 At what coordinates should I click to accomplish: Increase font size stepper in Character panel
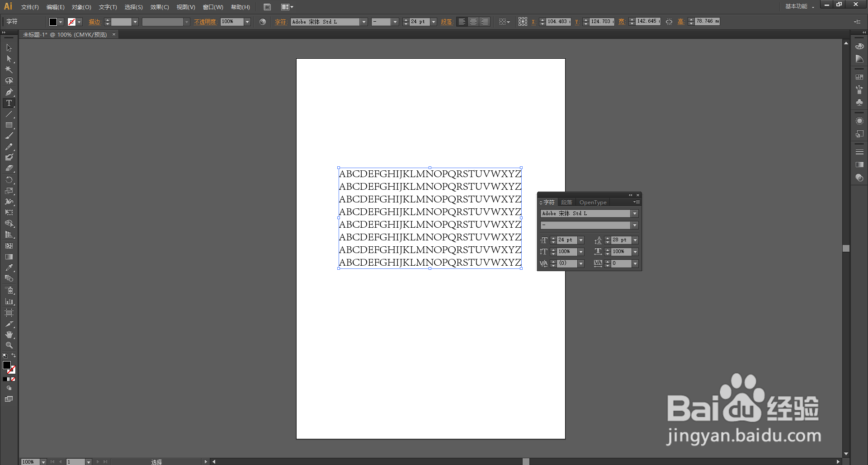(553, 238)
